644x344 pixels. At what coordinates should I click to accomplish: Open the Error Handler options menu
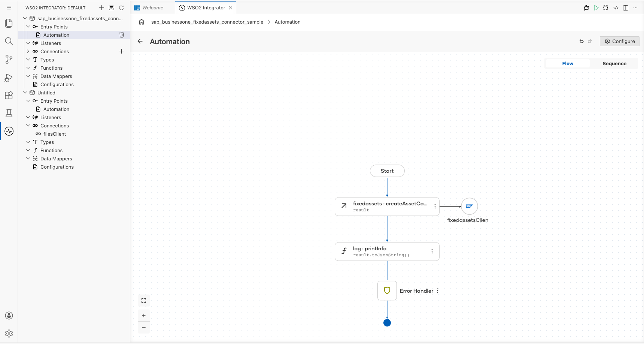[438, 291]
